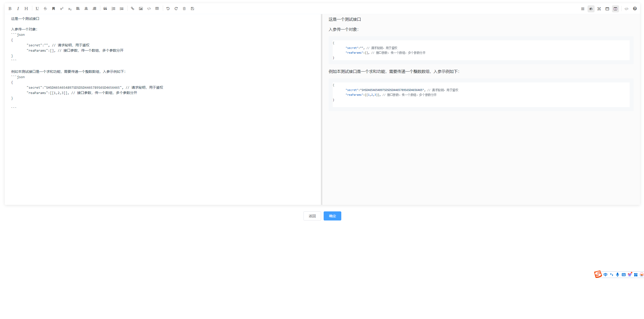Click the blue 确定 button

pyautogui.click(x=332, y=216)
